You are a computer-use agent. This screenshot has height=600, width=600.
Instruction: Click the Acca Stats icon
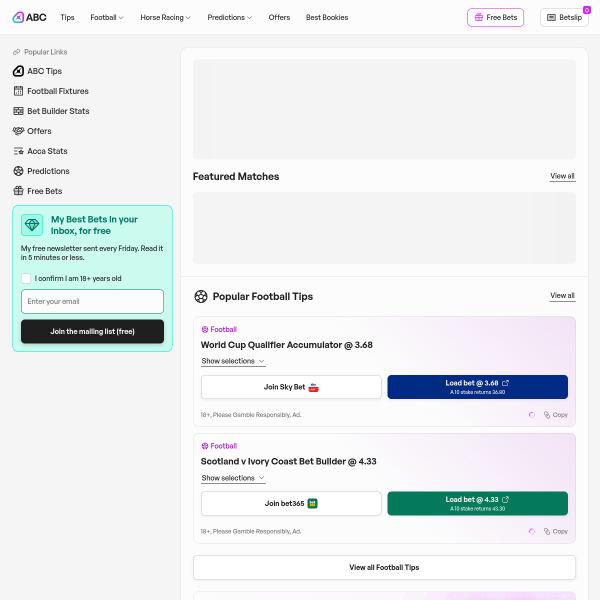coord(18,151)
